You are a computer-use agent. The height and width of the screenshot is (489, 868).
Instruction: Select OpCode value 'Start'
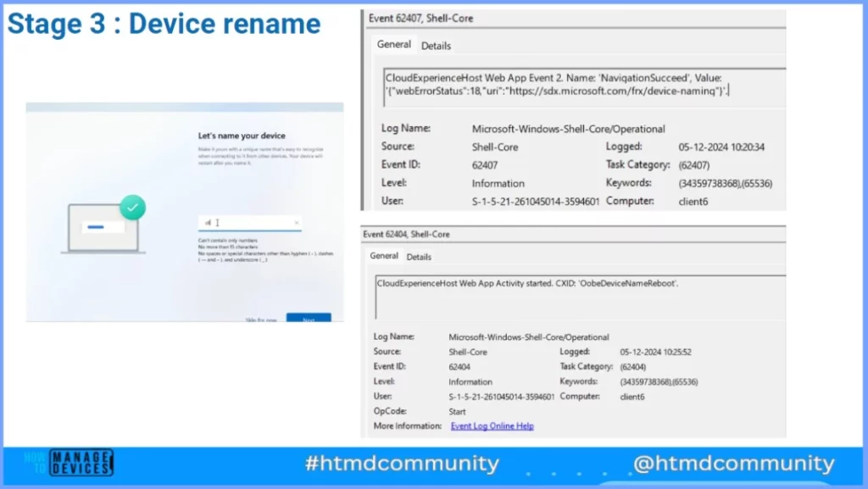[457, 412]
